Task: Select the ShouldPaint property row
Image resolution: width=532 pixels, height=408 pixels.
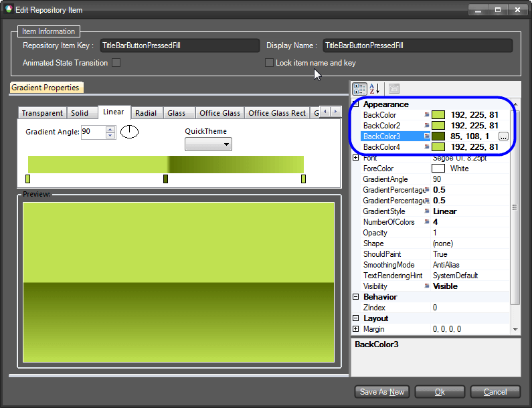Action: 435,254
